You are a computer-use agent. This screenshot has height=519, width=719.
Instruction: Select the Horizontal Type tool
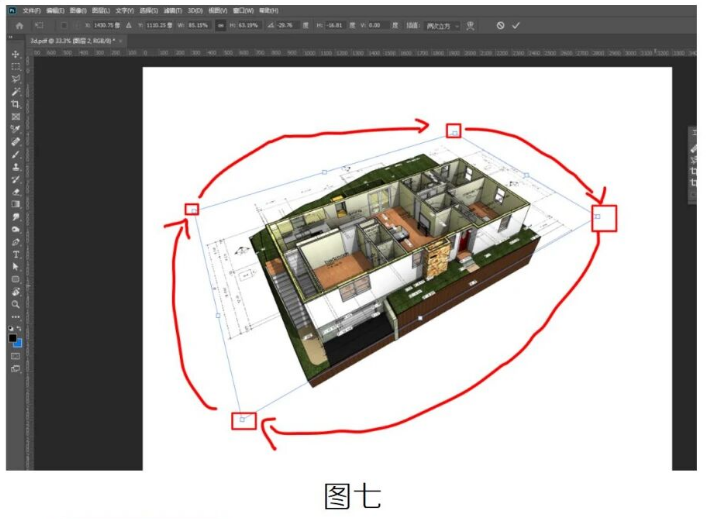pos(16,254)
